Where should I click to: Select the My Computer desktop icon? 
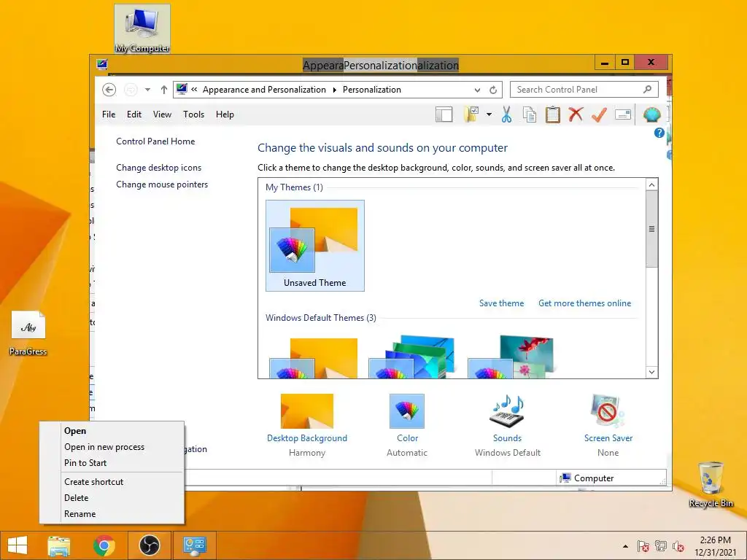(x=142, y=28)
